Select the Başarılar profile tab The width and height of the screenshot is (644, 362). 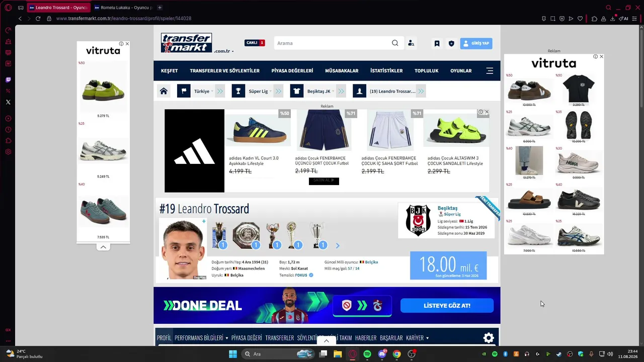[x=391, y=338]
